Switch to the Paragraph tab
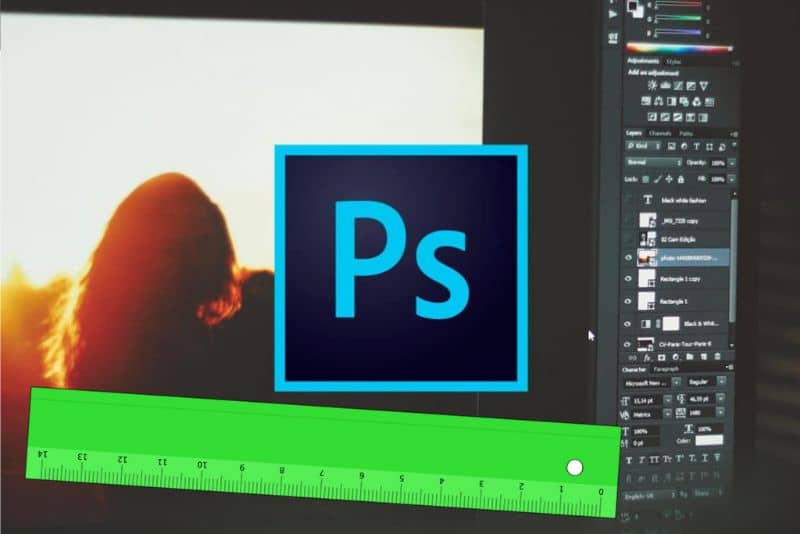This screenshot has height=534, width=800. pyautogui.click(x=666, y=369)
